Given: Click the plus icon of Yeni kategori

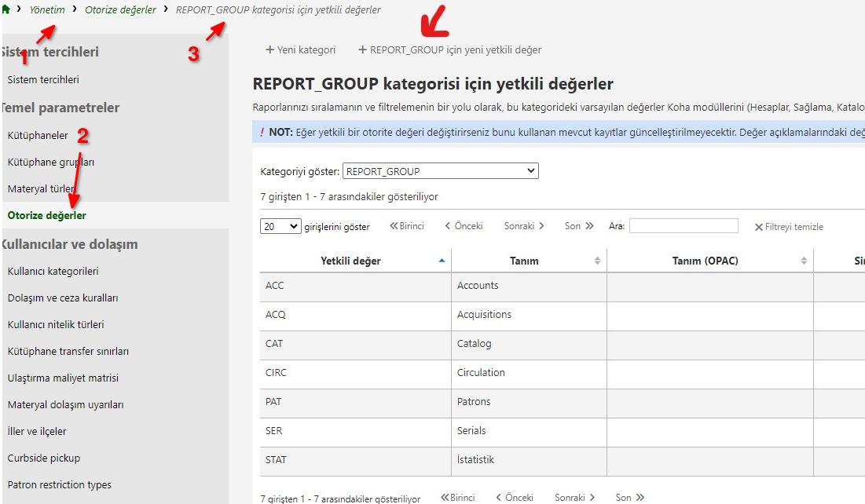Looking at the screenshot, I should 269,49.
